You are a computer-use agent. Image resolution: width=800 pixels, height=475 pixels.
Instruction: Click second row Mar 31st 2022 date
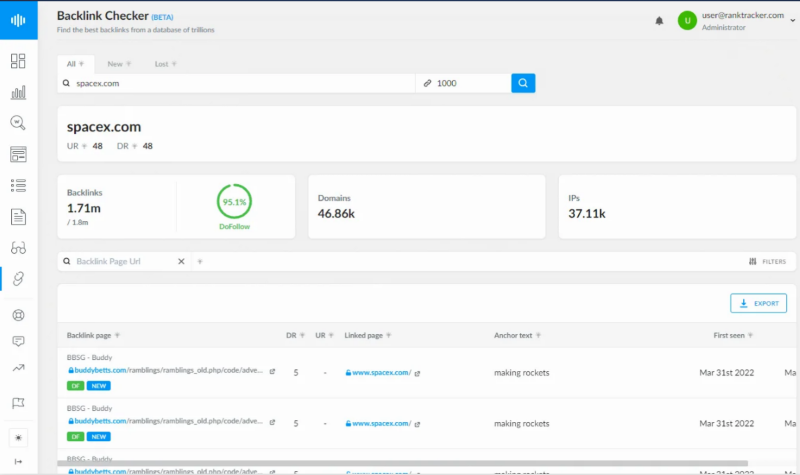coord(727,423)
